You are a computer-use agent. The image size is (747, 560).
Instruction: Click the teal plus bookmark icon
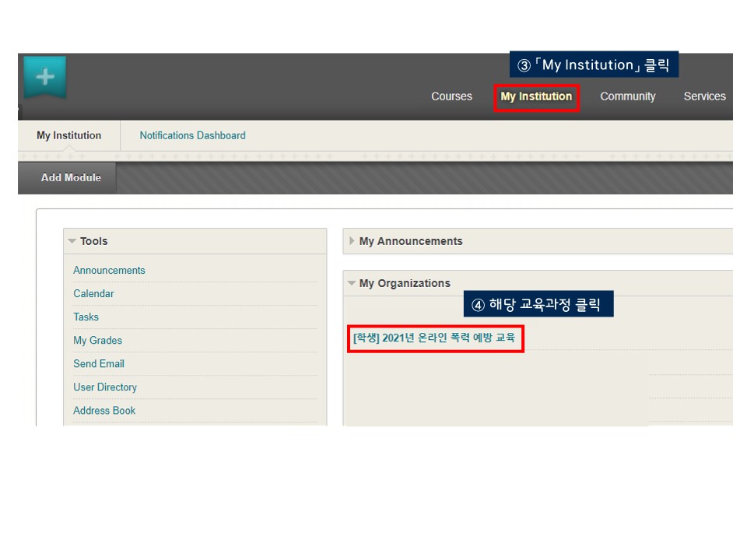click(44, 77)
